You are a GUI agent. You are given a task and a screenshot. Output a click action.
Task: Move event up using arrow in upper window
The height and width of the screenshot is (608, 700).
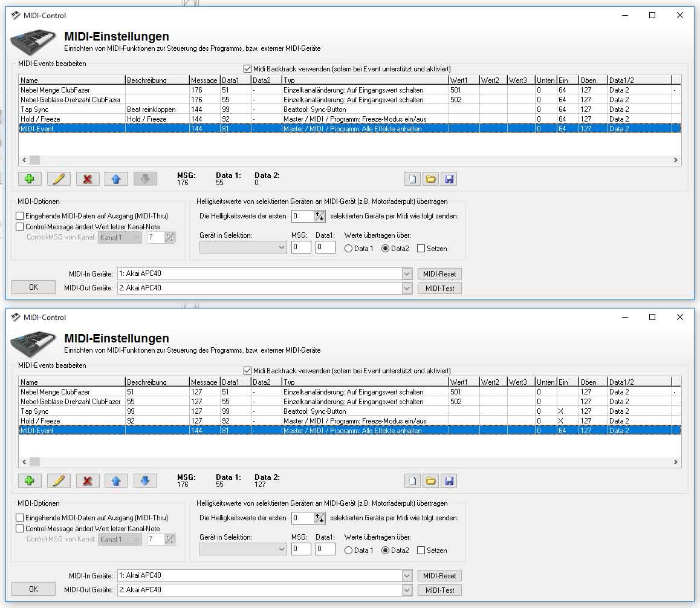[x=116, y=178]
